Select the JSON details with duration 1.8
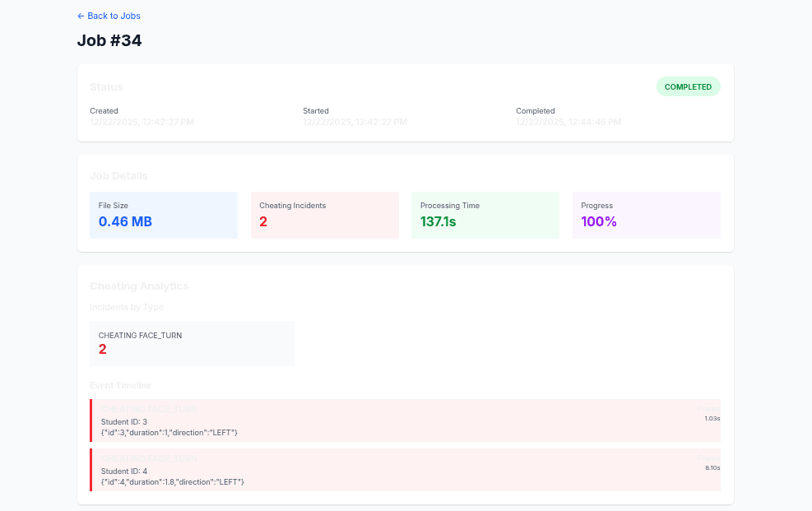 point(173,482)
